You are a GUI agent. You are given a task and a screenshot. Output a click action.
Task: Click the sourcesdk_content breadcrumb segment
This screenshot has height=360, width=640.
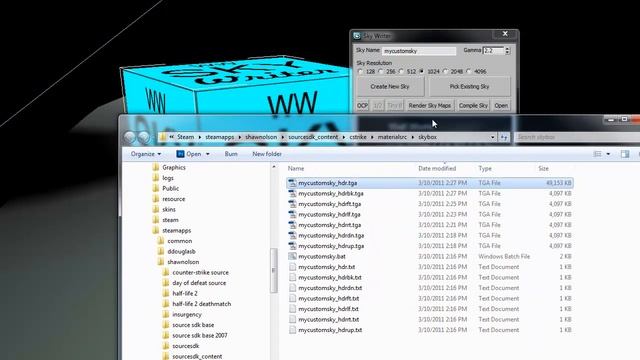tap(313, 137)
